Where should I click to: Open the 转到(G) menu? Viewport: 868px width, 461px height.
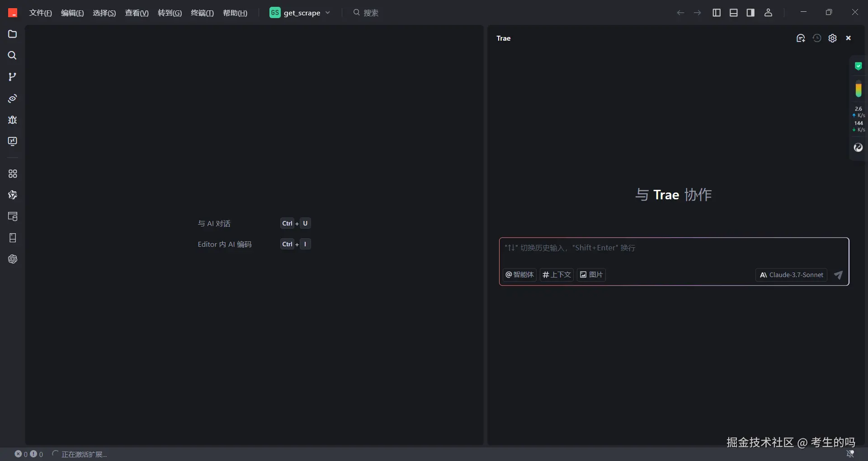[x=170, y=13]
